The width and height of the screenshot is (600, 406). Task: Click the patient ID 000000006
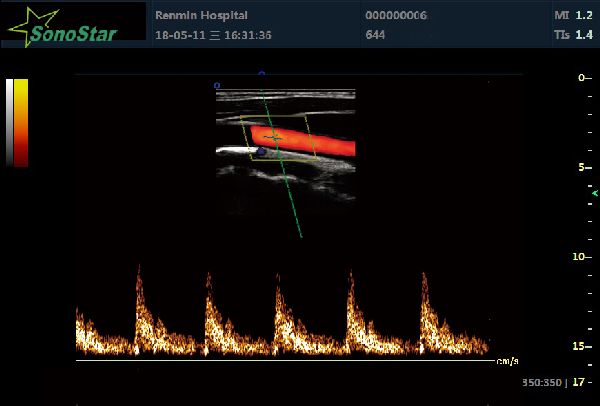point(397,16)
